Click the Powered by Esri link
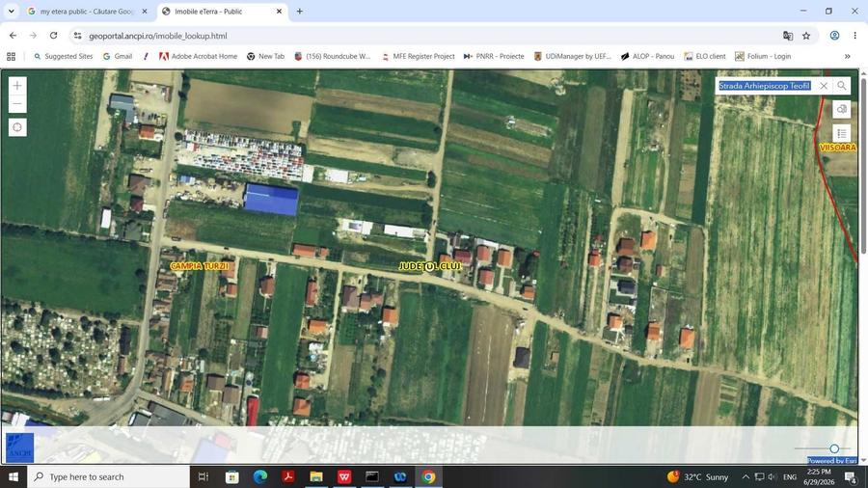The image size is (868, 488). tap(831, 460)
